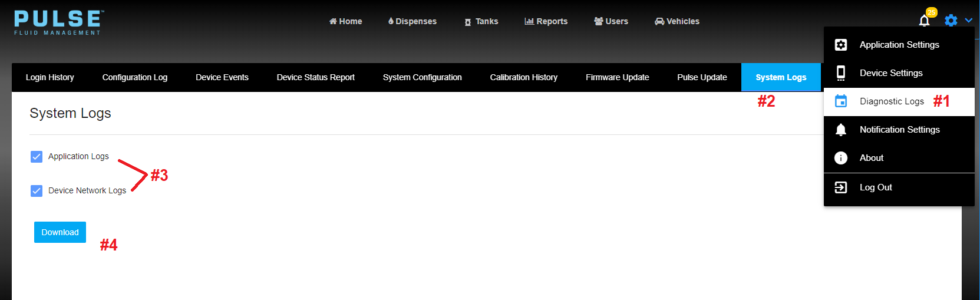Click the About info icon
The image size is (980, 300).
pos(841,158)
